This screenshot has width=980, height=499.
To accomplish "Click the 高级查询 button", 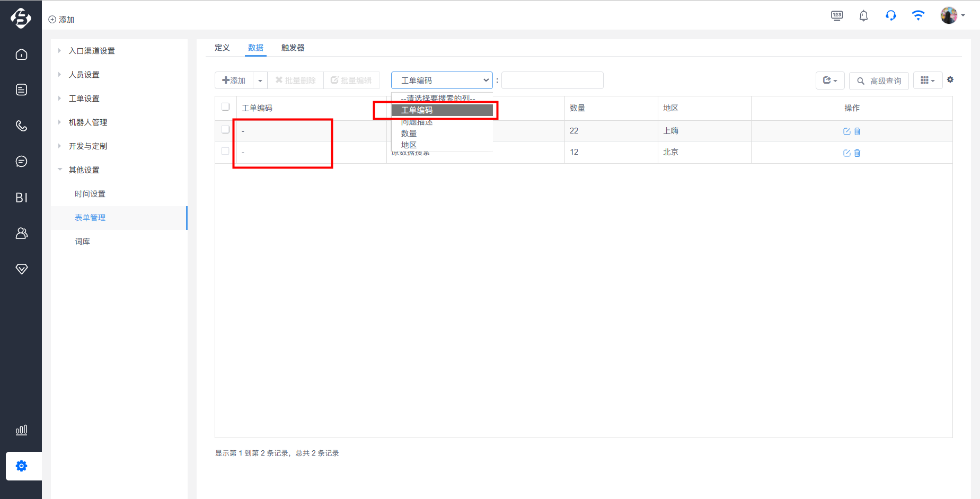I will [879, 81].
